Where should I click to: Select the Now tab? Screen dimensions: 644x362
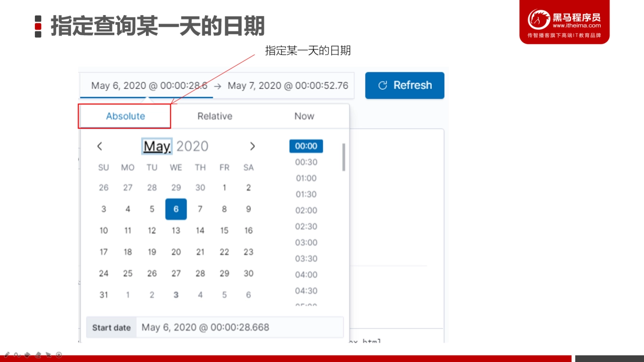click(x=304, y=116)
